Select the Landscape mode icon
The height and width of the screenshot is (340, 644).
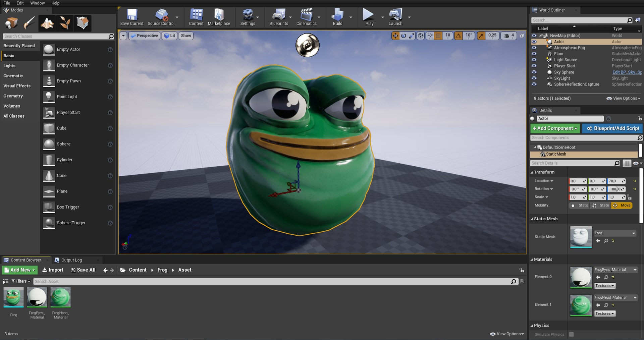click(x=47, y=23)
